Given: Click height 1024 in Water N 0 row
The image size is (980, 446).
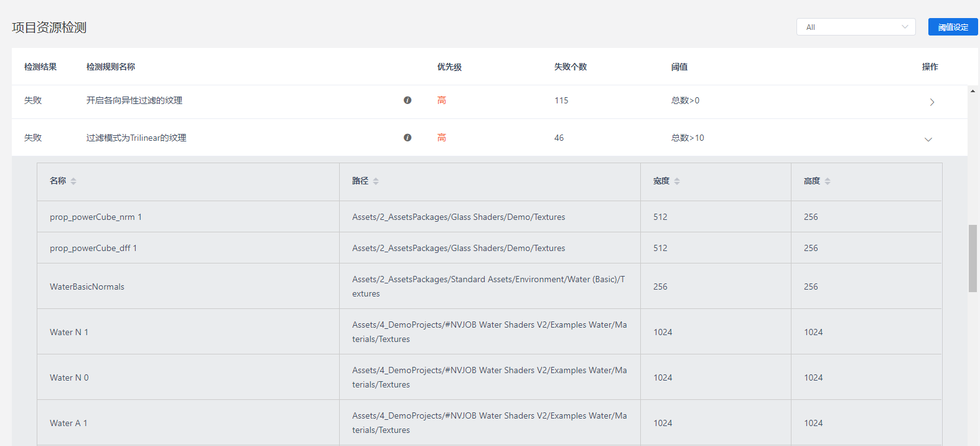Looking at the screenshot, I should pyautogui.click(x=813, y=377).
